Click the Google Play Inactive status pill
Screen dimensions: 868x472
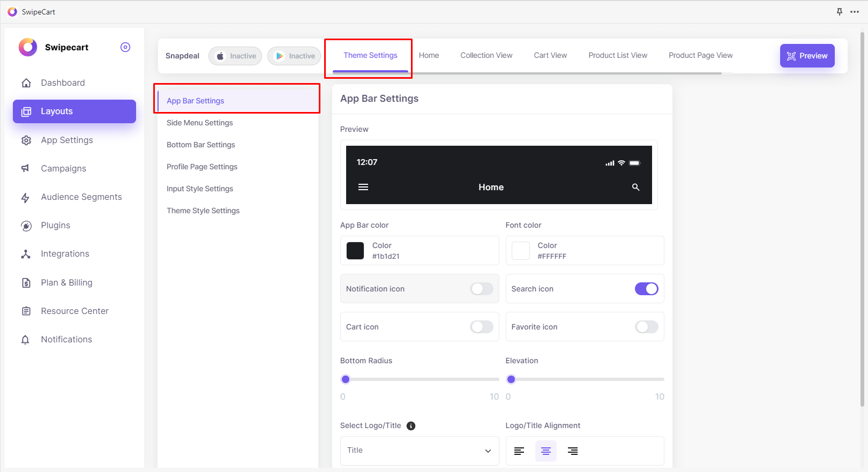294,56
